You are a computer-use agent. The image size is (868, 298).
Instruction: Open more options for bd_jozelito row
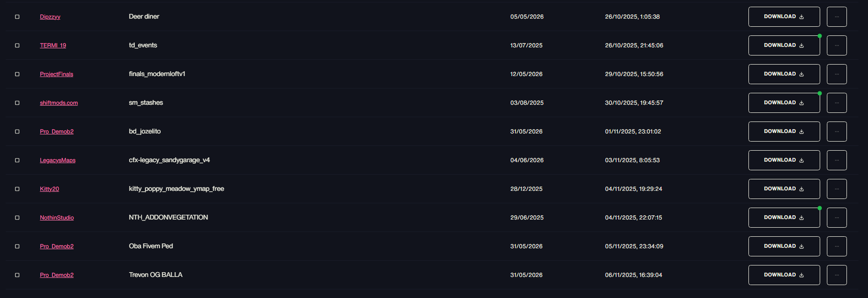[x=836, y=132]
